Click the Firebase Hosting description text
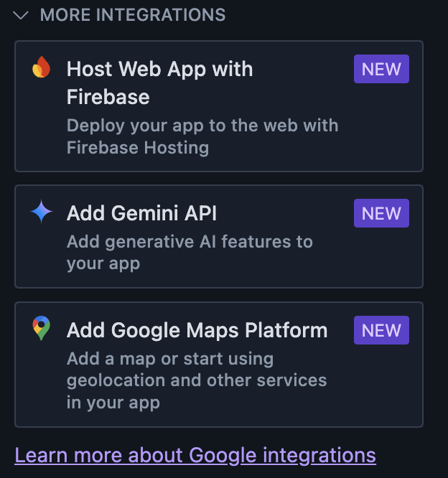 (x=202, y=136)
